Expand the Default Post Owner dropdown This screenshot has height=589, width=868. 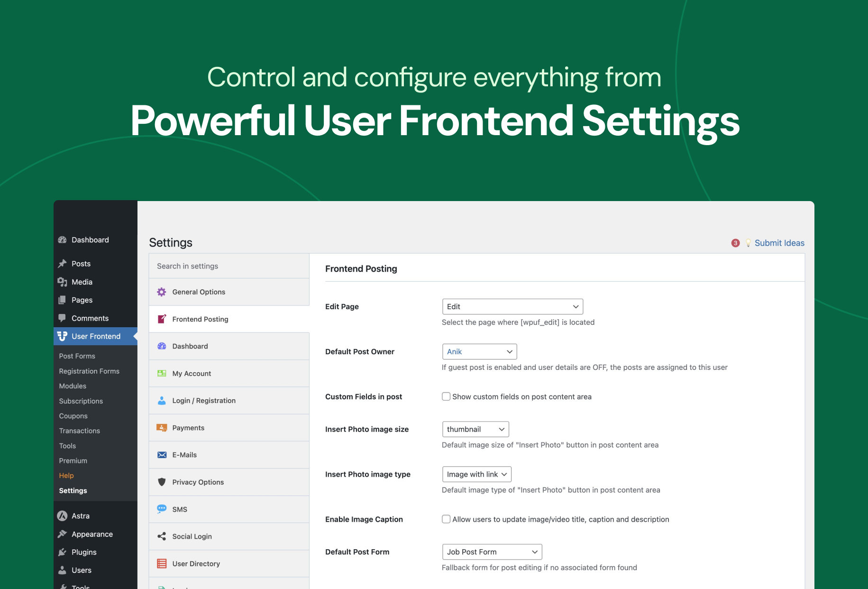479,351
